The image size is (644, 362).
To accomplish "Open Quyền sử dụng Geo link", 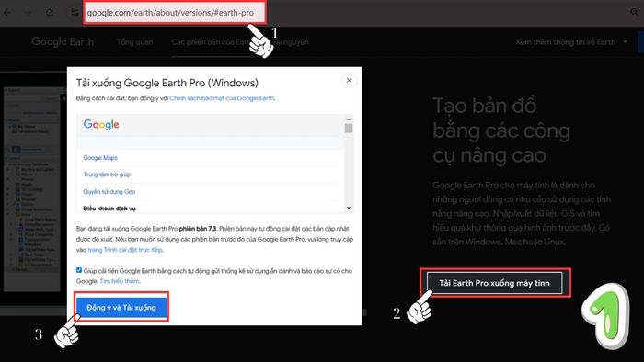I will coord(109,192).
